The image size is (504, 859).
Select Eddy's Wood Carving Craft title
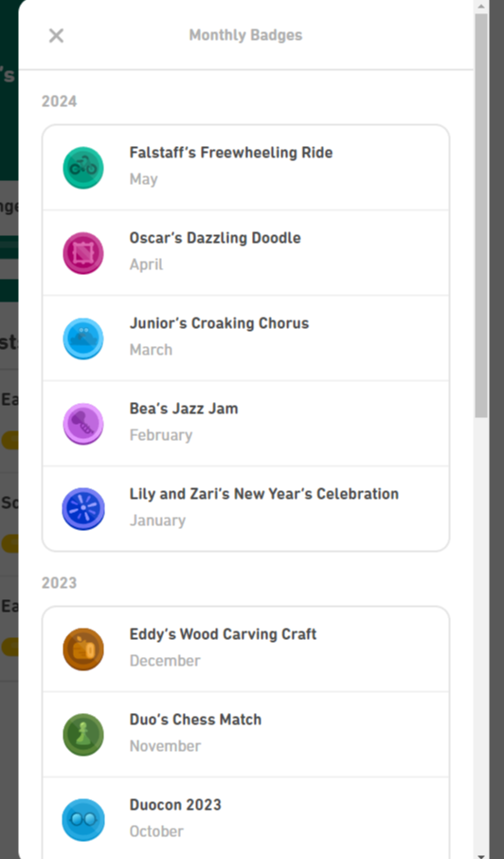click(x=223, y=634)
